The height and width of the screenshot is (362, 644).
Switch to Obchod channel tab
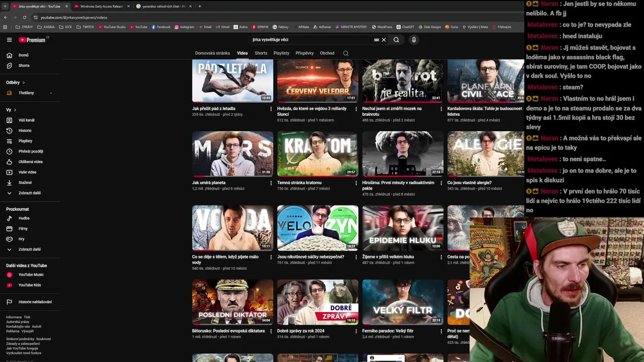coord(327,53)
